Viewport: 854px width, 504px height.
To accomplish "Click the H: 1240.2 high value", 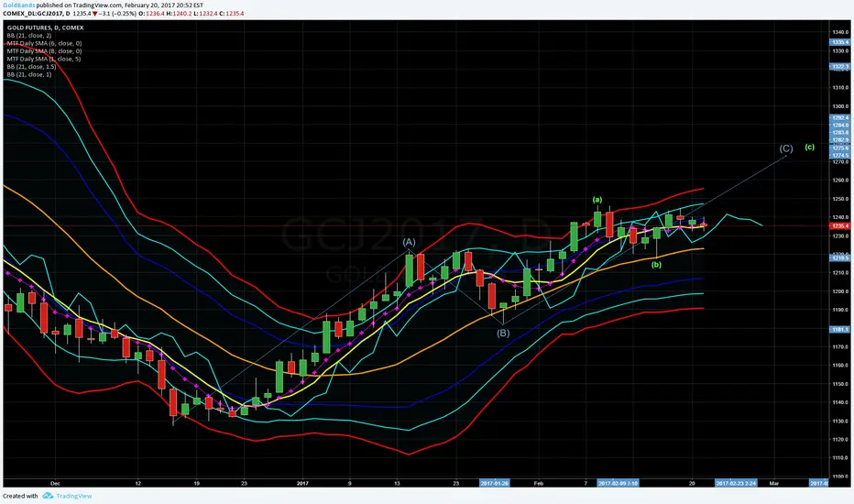I will (x=180, y=13).
